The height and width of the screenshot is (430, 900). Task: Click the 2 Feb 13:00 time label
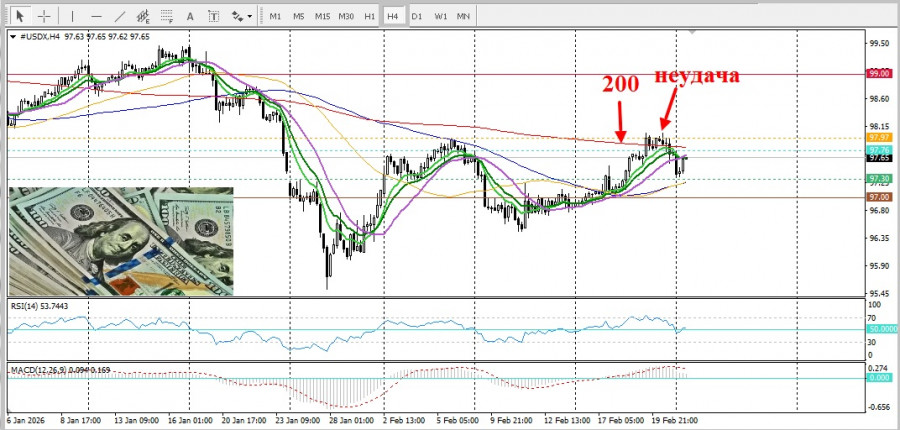click(x=404, y=420)
